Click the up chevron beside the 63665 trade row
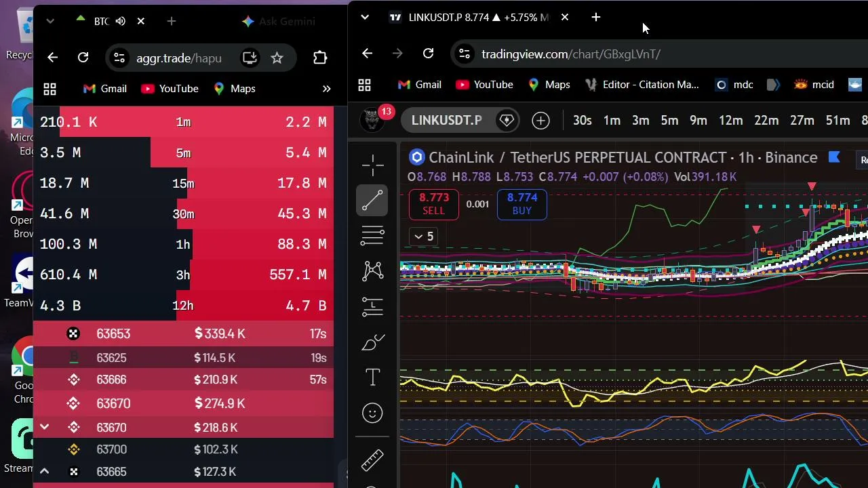Screen dimensions: 868x488 point(44,472)
